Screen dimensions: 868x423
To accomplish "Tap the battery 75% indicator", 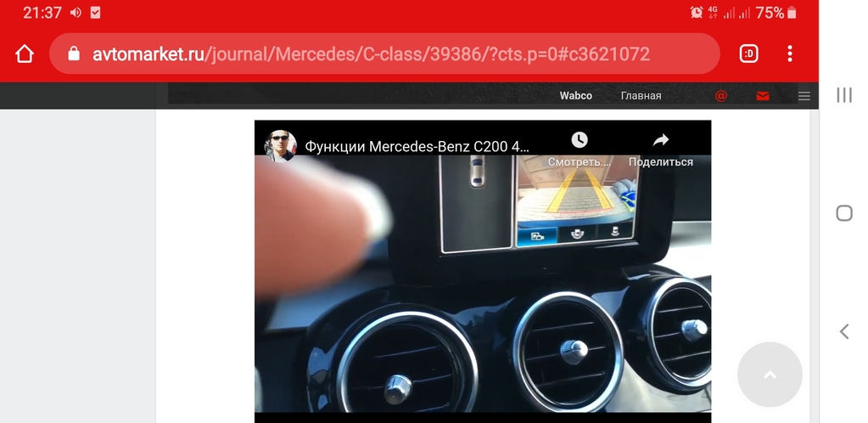I will click(776, 12).
